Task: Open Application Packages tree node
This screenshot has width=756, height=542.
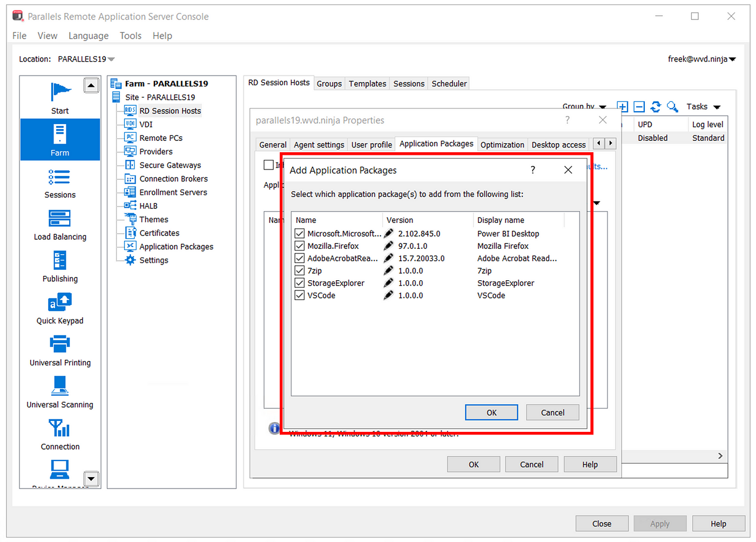Action: pos(177,247)
